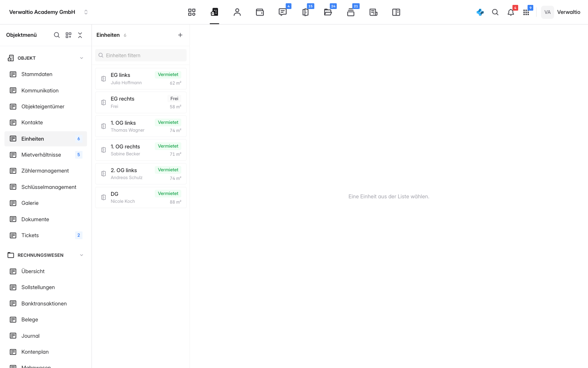Open Objekteigentümer in the object menu
This screenshot has height=368, width=588.
tap(46, 107)
